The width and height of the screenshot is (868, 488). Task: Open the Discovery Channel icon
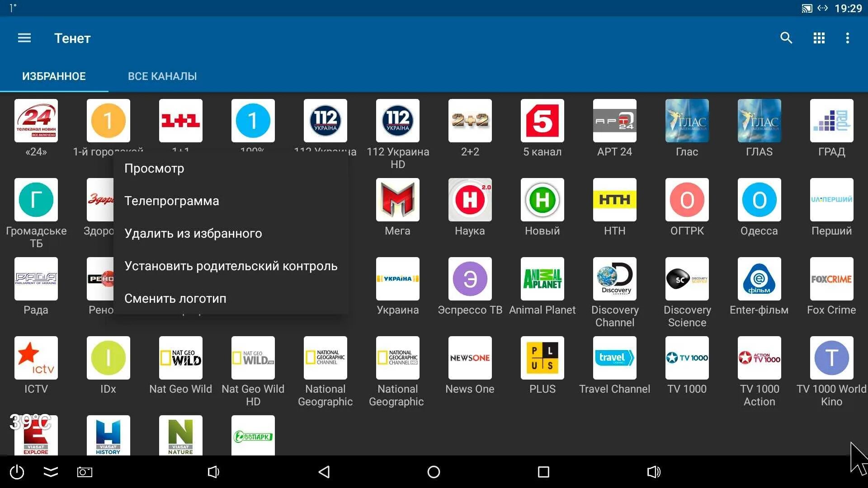tap(614, 279)
